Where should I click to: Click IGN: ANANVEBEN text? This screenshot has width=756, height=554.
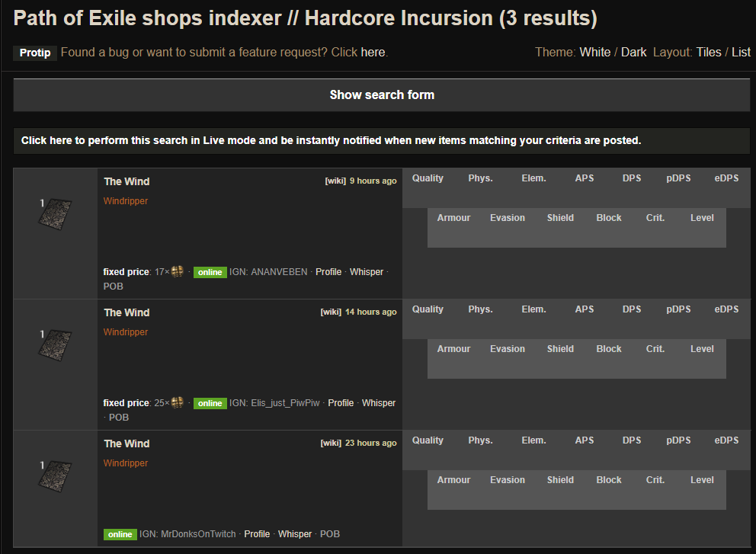(268, 272)
